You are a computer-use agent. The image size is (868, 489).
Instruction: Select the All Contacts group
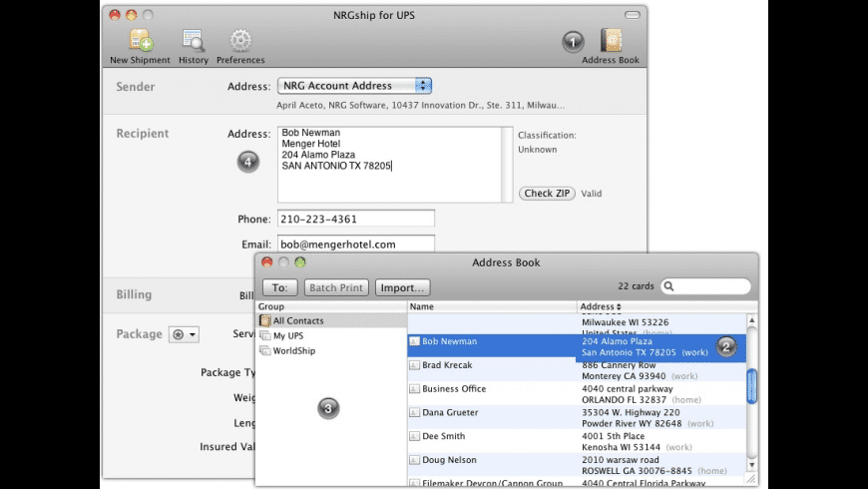[331, 320]
